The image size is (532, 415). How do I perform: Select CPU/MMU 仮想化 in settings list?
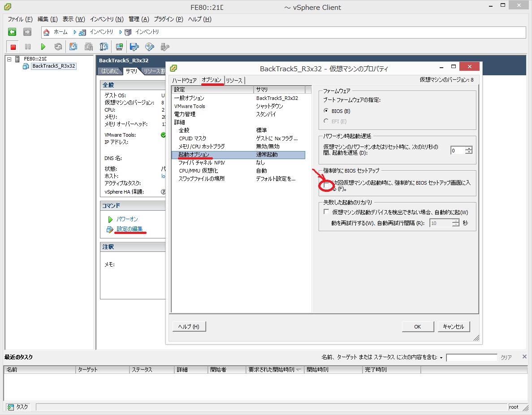pos(238,171)
